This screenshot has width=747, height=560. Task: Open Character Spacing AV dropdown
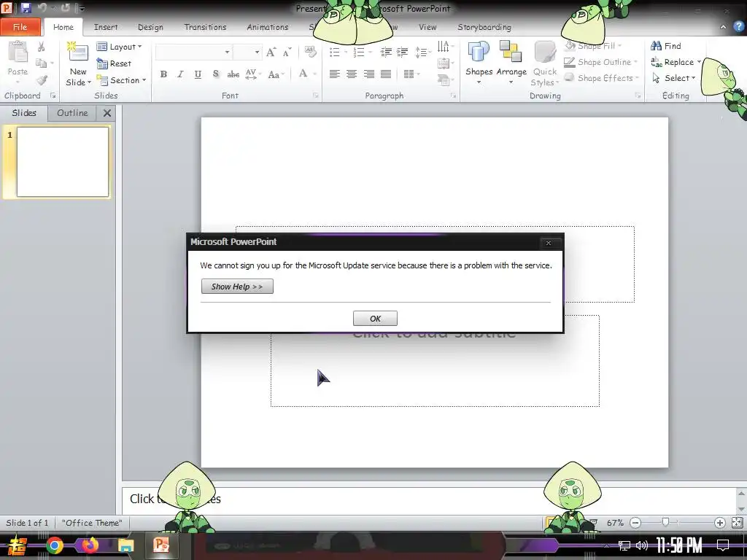click(253, 74)
